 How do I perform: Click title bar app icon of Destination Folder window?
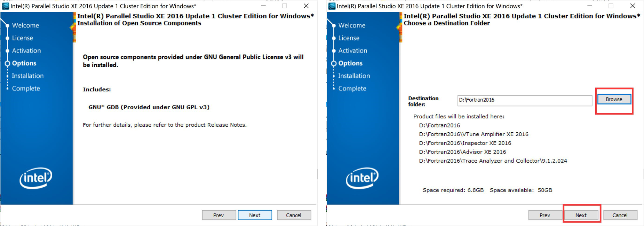point(332,6)
